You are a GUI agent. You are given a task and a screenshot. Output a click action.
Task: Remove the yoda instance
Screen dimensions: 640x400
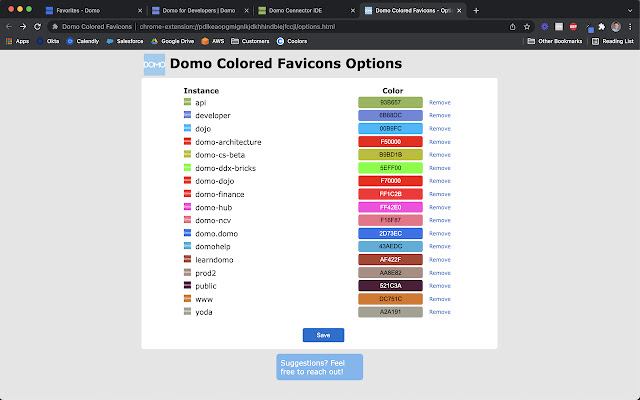coord(440,312)
